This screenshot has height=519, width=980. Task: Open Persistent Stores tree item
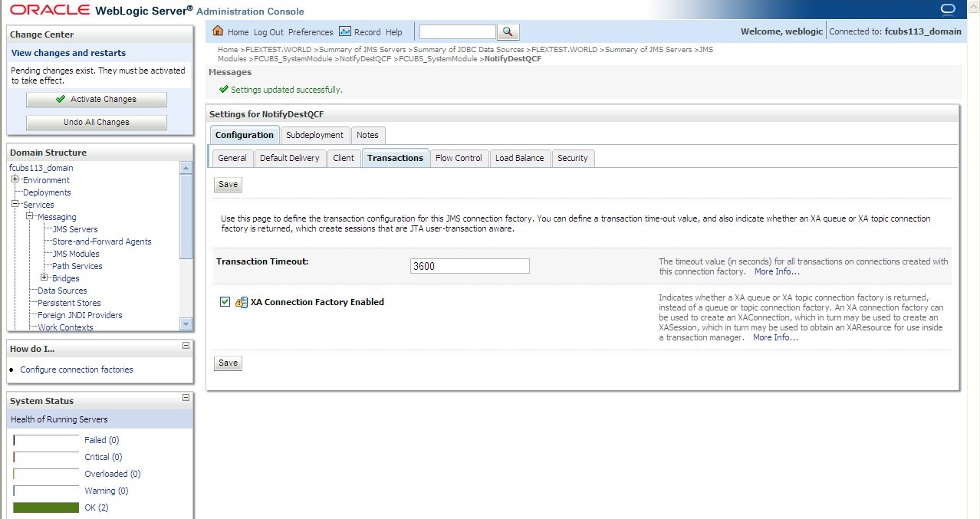69,303
